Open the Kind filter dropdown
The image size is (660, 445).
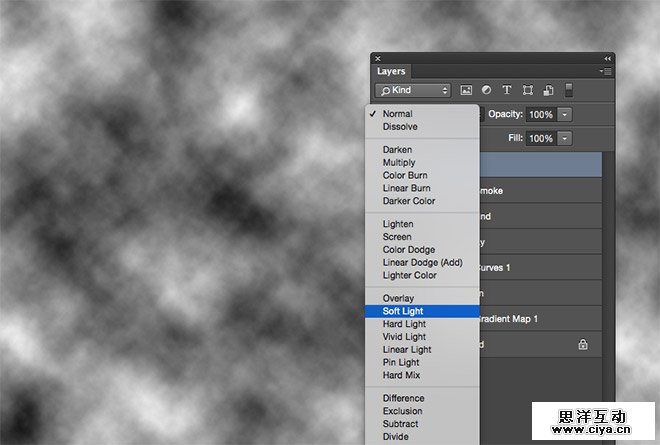[x=412, y=90]
